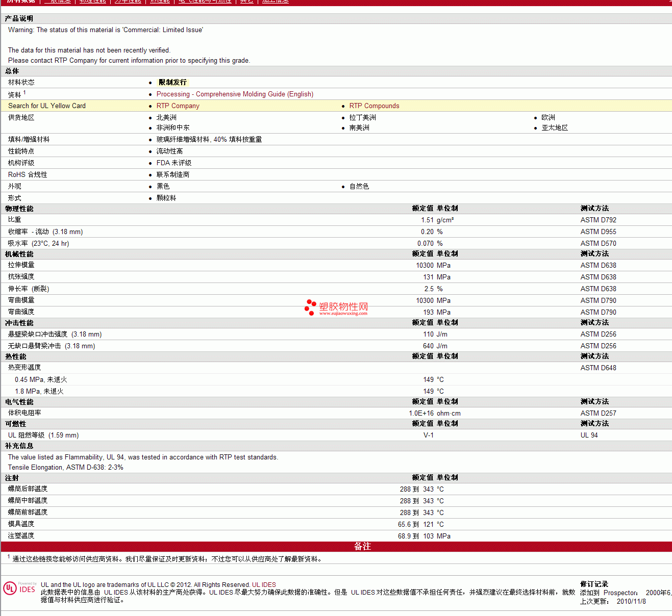Click the last updated date 2010/11/8
The width and height of the screenshot is (672, 616).
click(x=631, y=601)
